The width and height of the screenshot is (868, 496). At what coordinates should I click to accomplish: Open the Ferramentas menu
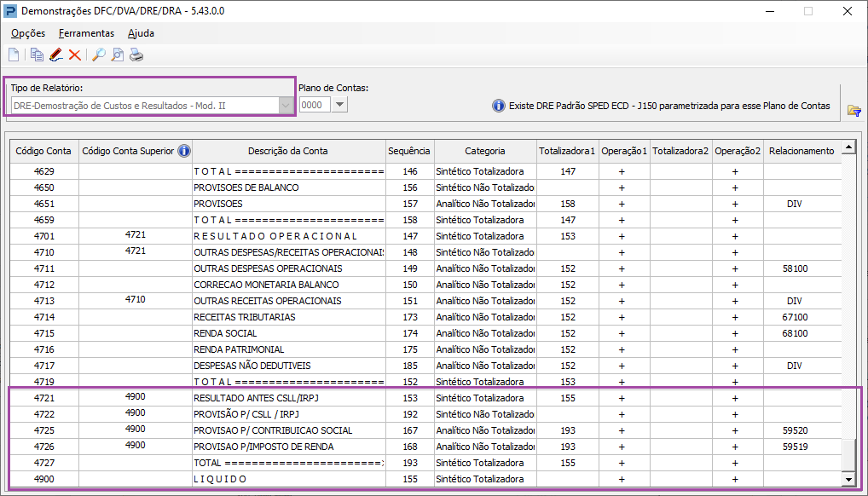[x=86, y=33]
